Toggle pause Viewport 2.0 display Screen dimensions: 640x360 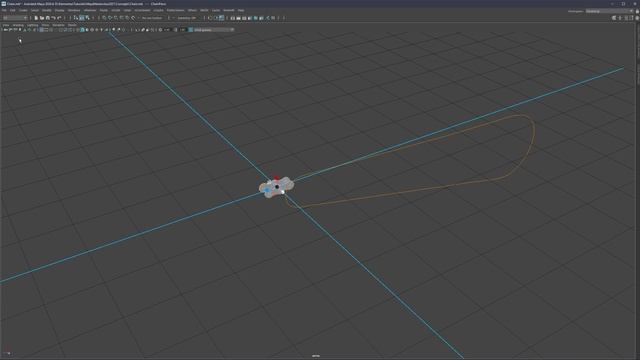coord(273,18)
